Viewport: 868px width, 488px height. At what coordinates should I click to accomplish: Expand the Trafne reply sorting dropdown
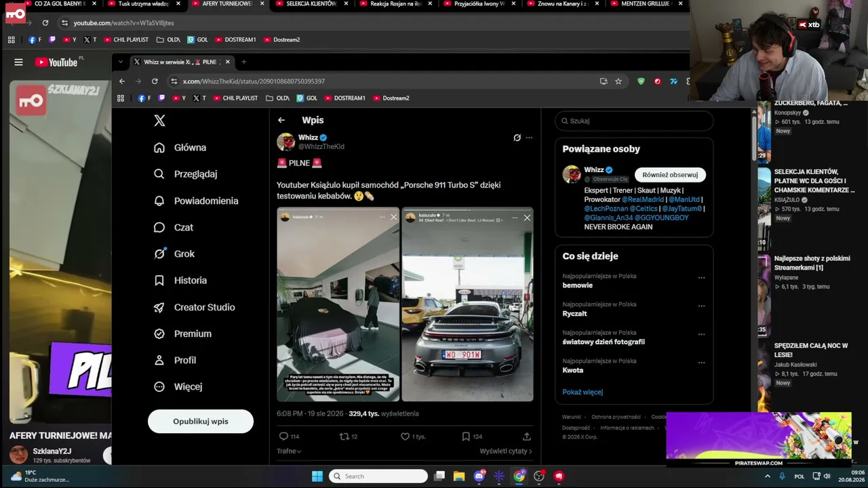pos(289,451)
